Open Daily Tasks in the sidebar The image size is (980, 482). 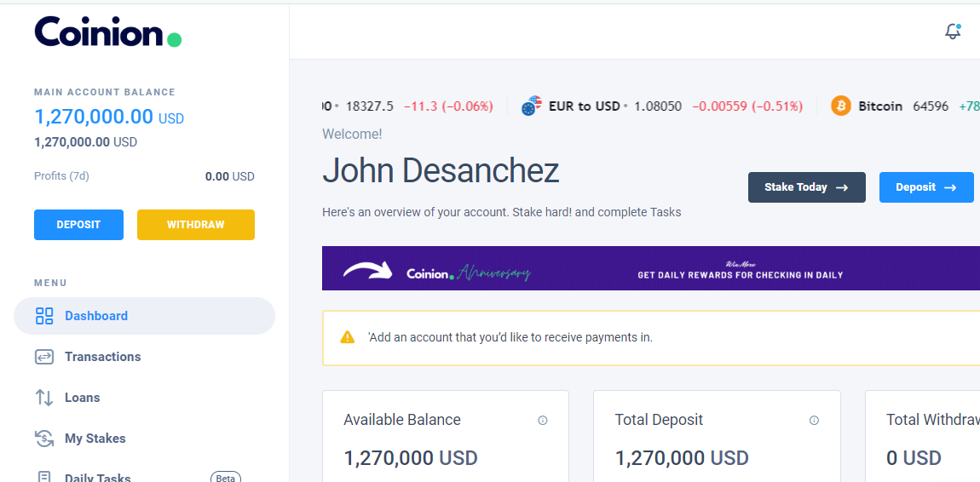[x=97, y=476]
